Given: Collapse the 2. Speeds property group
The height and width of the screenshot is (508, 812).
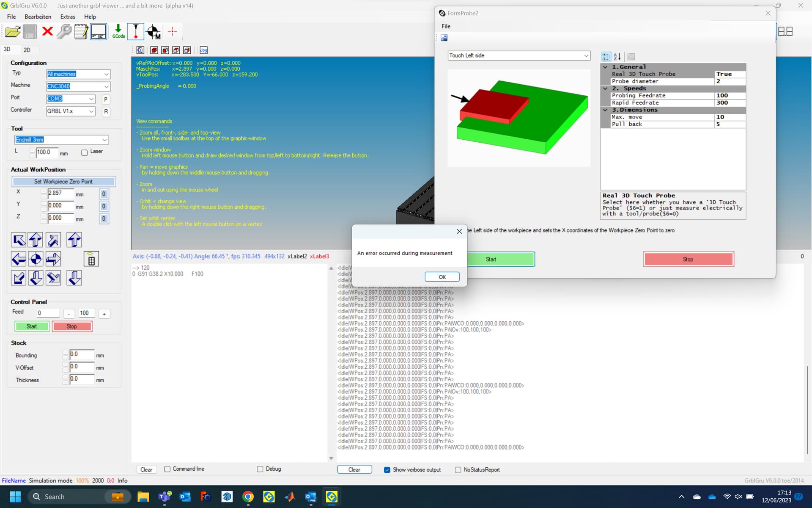Looking at the screenshot, I should pos(605,88).
